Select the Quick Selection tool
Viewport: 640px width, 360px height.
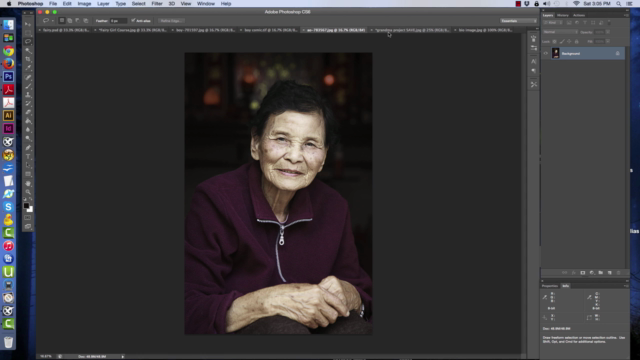(x=28, y=51)
